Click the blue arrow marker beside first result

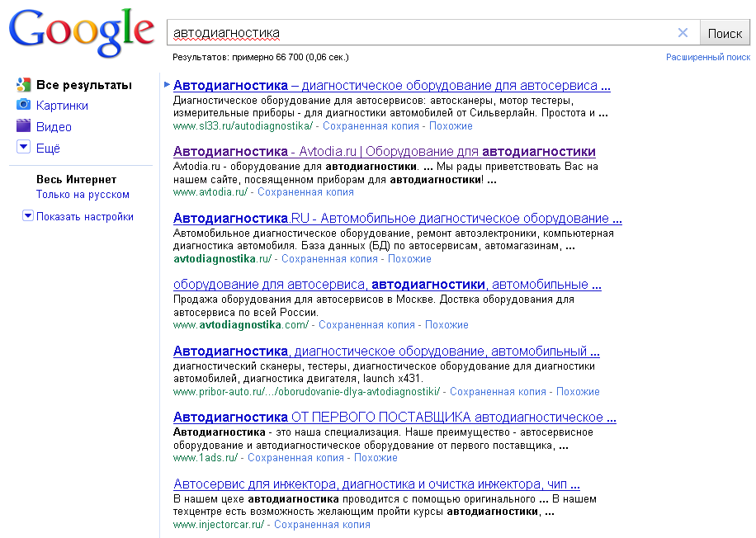click(166, 84)
